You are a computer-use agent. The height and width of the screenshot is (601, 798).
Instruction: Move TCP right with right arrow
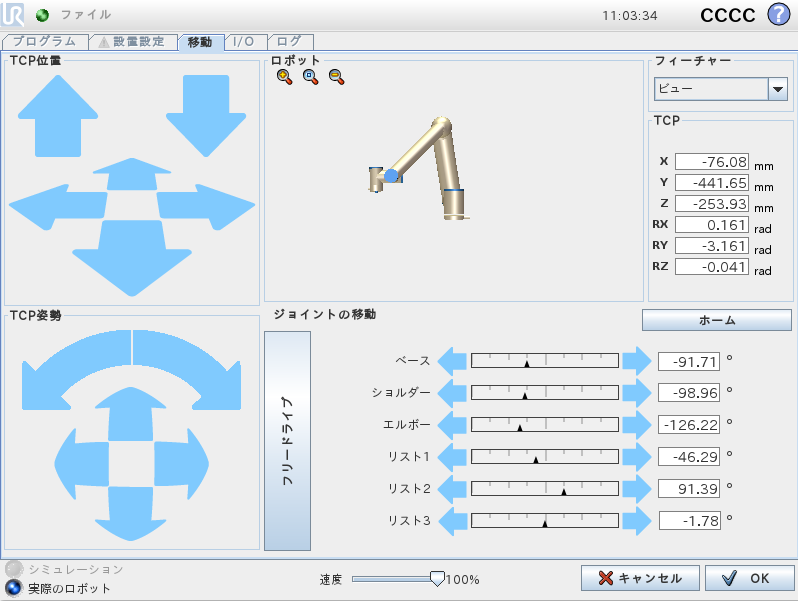point(206,207)
